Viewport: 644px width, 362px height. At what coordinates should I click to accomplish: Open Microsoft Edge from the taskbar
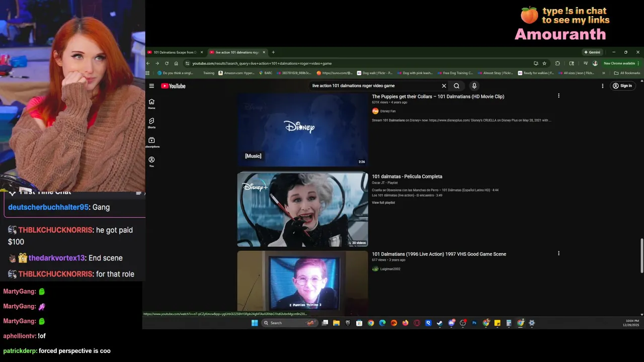point(382,323)
